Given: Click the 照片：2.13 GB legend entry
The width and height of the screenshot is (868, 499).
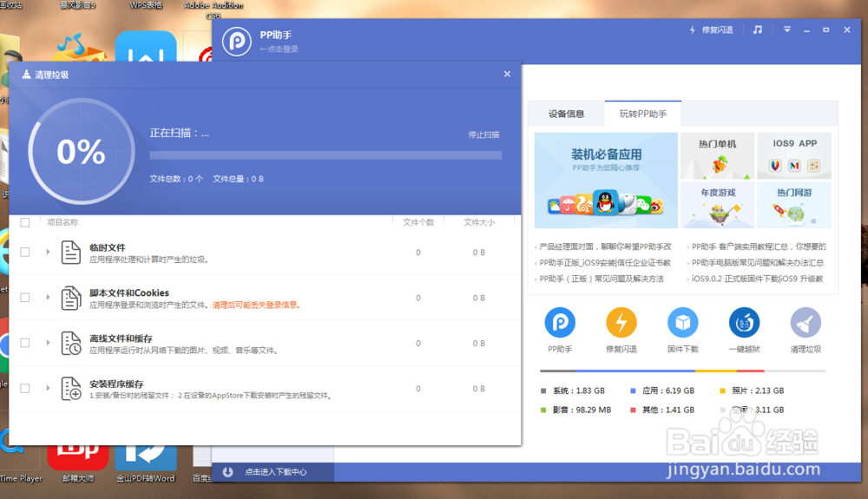Looking at the screenshot, I should (752, 391).
